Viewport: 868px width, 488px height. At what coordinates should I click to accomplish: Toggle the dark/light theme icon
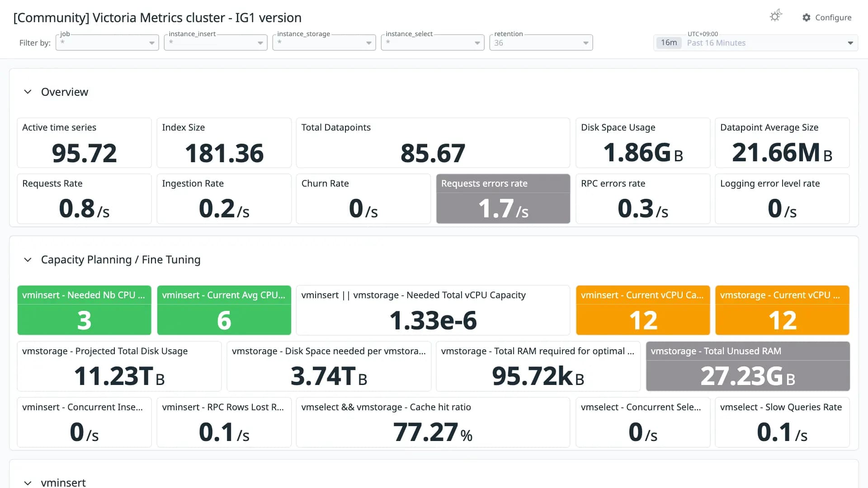coord(776,16)
